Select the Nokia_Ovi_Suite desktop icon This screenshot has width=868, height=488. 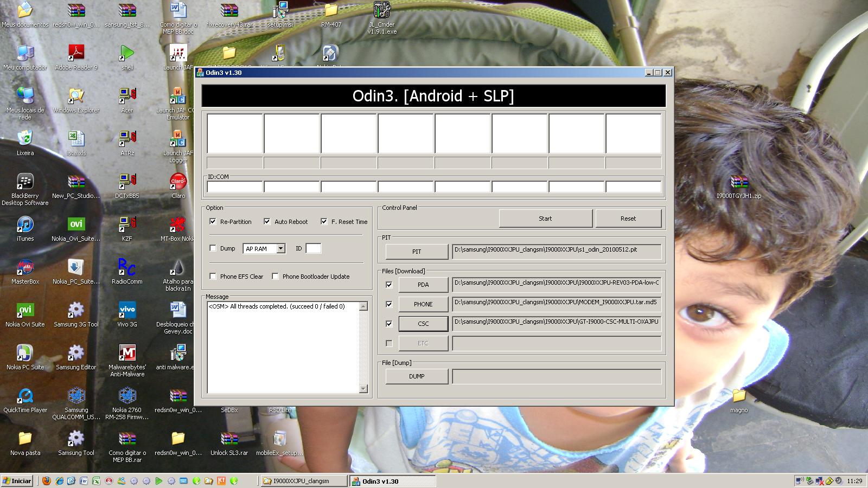pos(76,229)
